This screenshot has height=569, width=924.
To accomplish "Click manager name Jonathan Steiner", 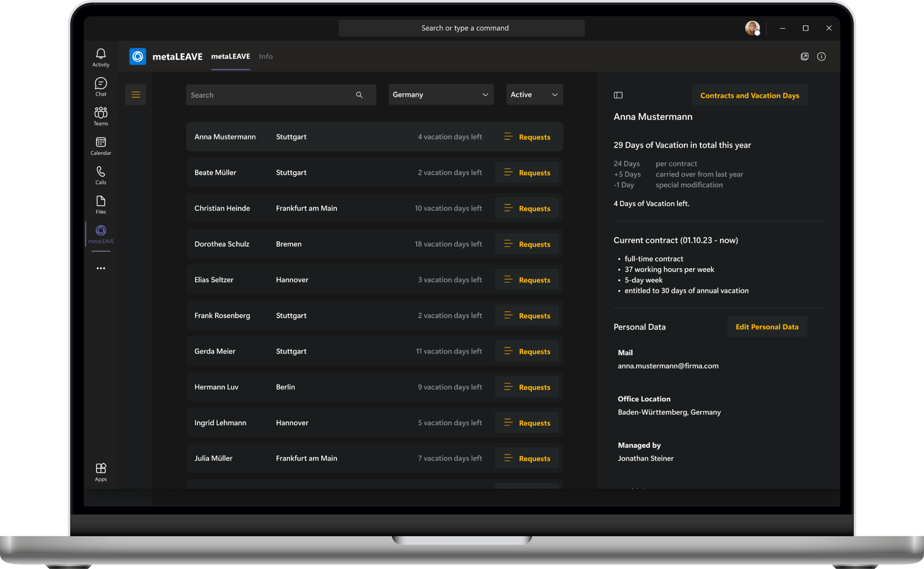I will (x=645, y=459).
